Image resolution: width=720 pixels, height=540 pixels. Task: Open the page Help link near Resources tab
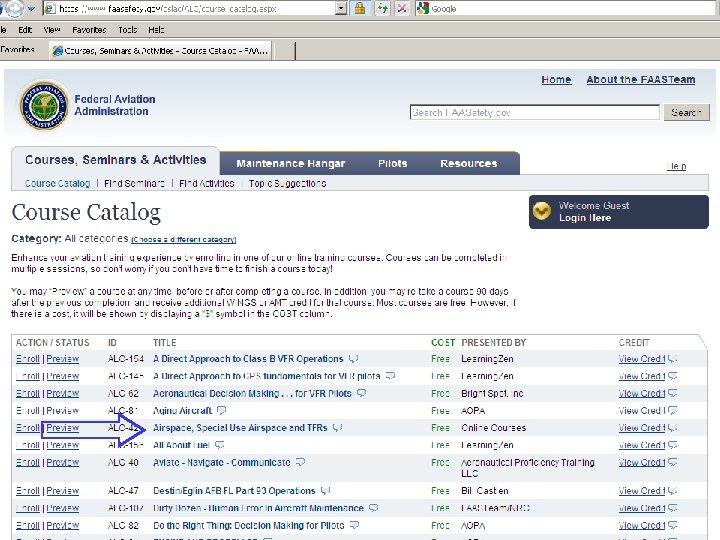tap(676, 166)
